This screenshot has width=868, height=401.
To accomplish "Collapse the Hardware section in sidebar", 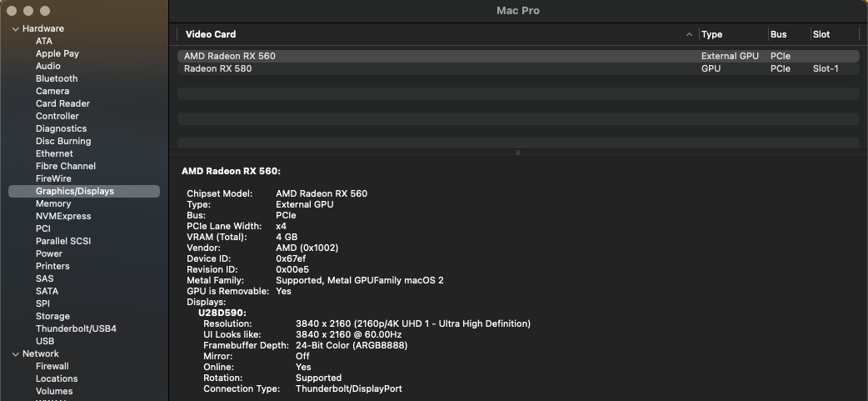I will (x=16, y=29).
